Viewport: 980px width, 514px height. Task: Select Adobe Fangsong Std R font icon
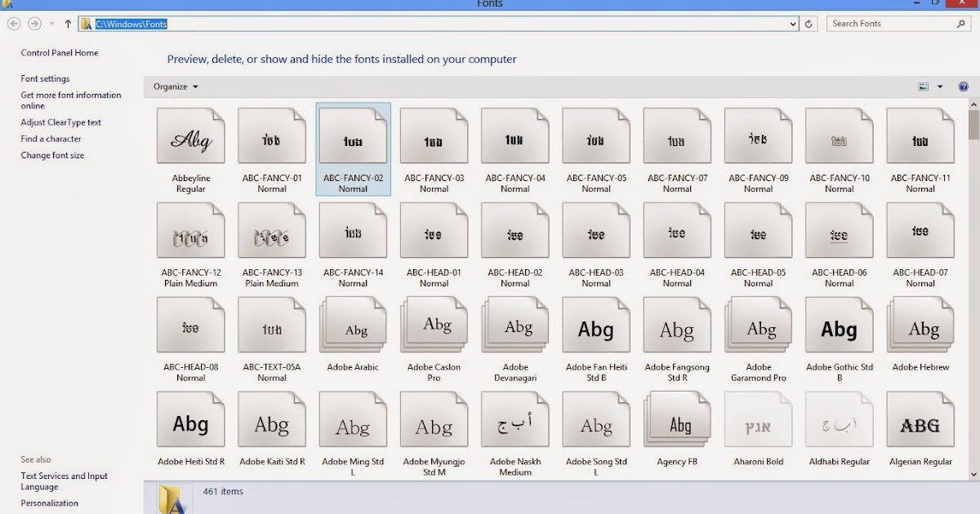pyautogui.click(x=677, y=326)
